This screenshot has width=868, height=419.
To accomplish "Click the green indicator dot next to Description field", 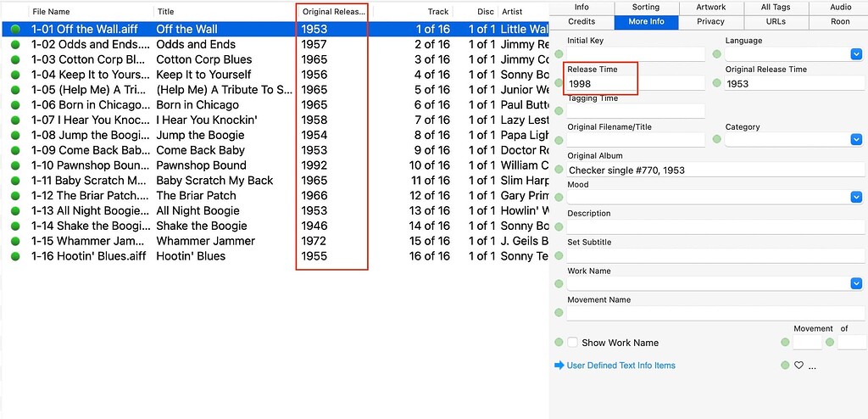I will [559, 226].
